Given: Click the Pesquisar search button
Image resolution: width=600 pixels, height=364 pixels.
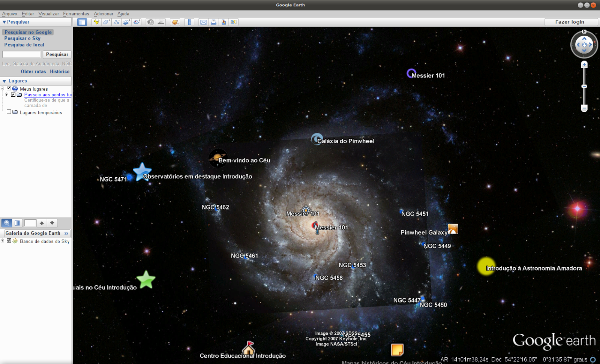Looking at the screenshot, I should point(57,54).
